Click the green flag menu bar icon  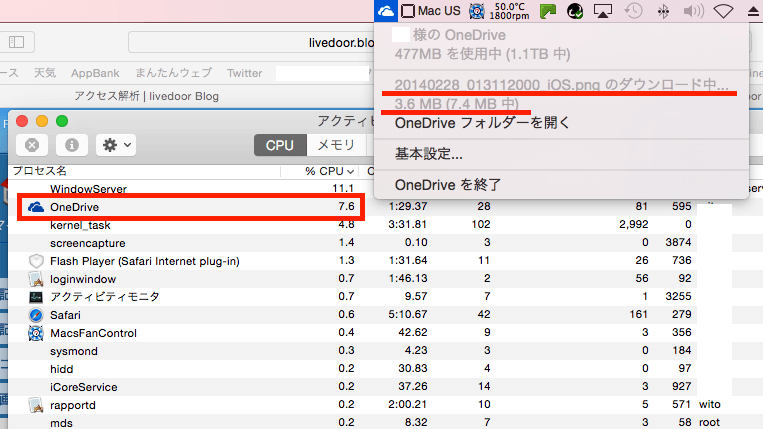tap(548, 11)
